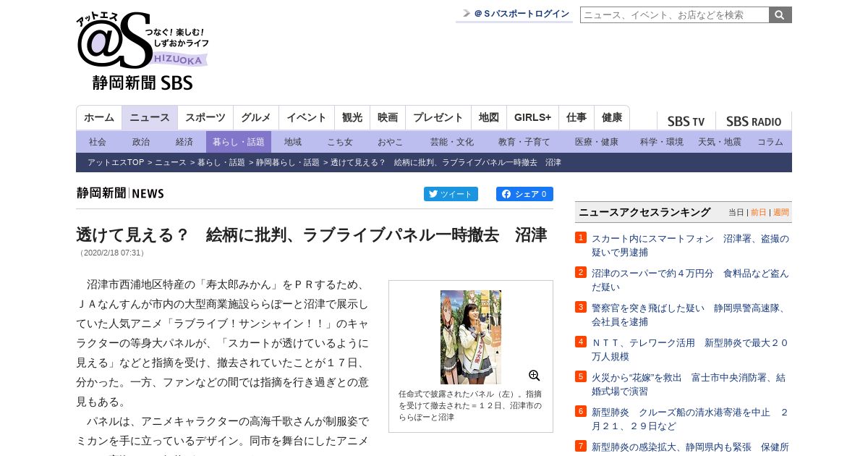Select the 医療・健康 subcategory
868x456 pixels.
click(597, 142)
